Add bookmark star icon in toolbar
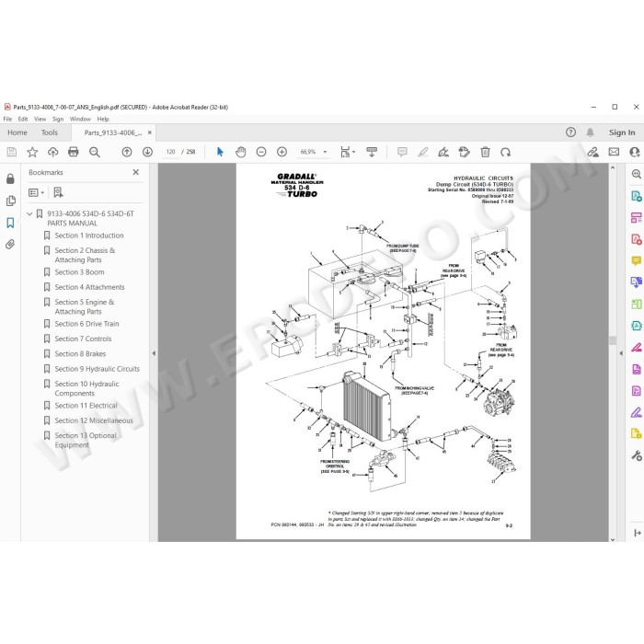644x644 pixels. pos(32,152)
